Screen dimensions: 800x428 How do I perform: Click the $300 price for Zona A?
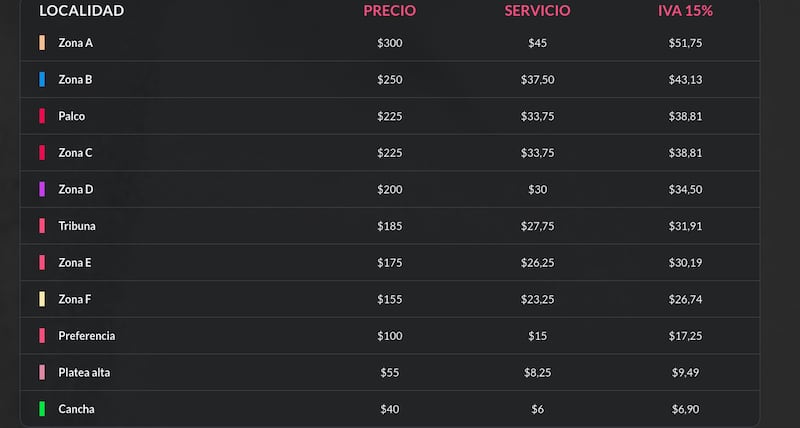389,43
